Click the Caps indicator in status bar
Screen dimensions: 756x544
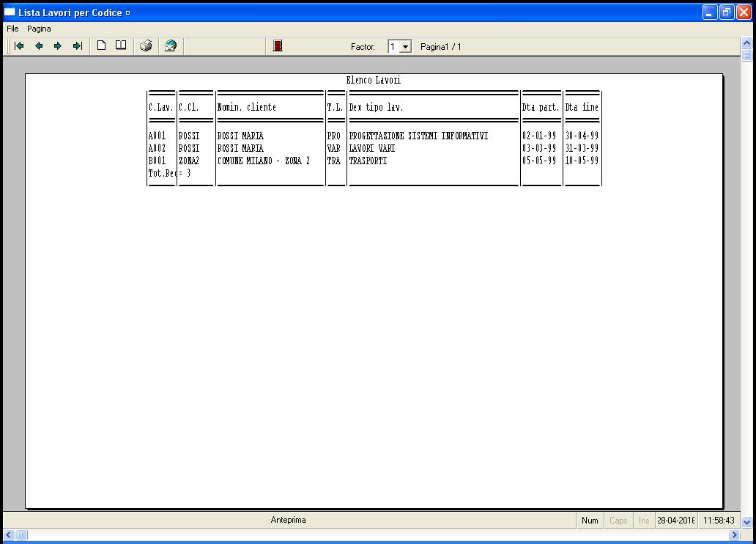pyautogui.click(x=619, y=521)
